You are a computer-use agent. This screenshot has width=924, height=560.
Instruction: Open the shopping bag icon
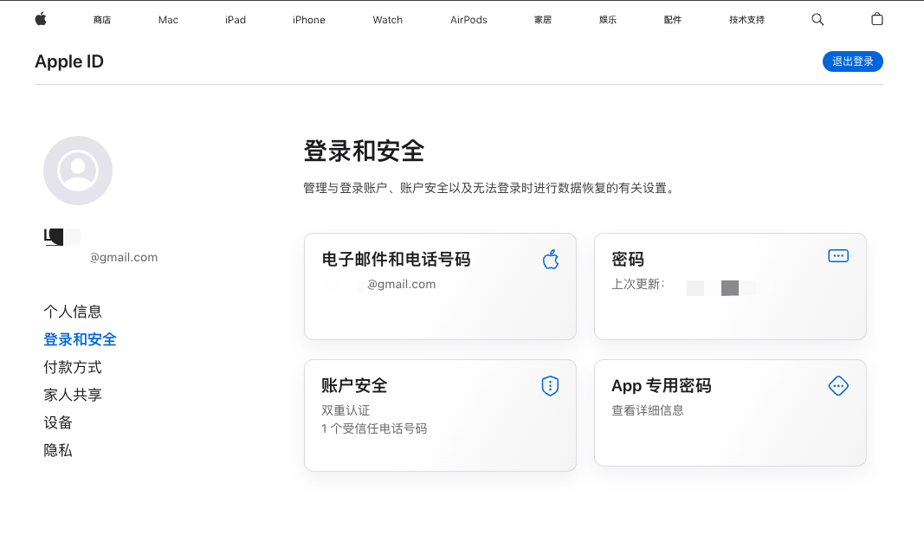[877, 19]
